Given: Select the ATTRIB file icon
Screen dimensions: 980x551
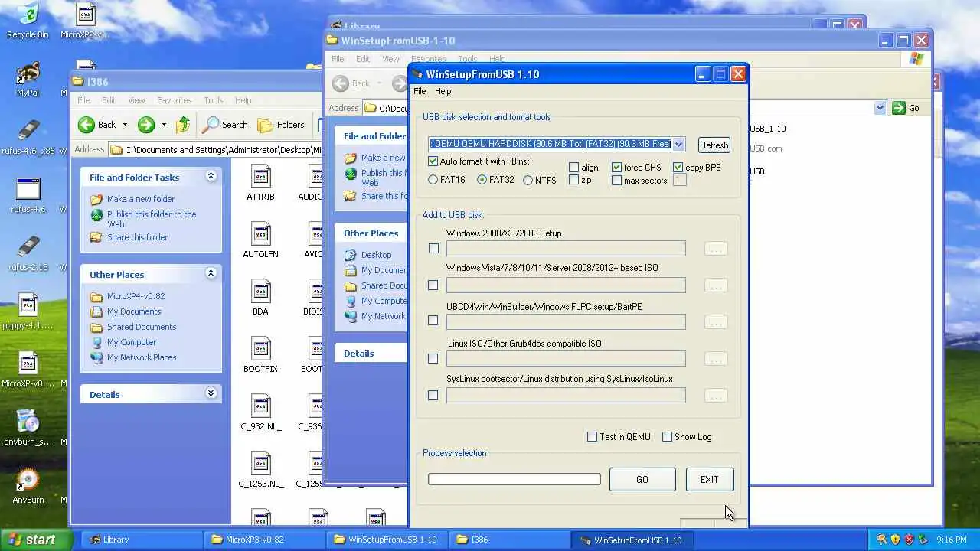Looking at the screenshot, I should tap(260, 183).
